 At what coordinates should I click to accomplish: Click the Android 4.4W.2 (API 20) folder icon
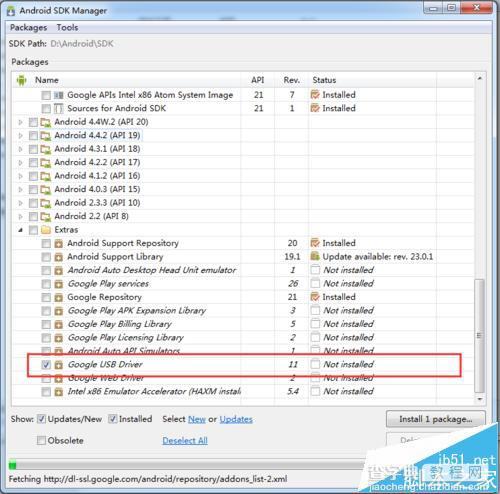point(45,122)
